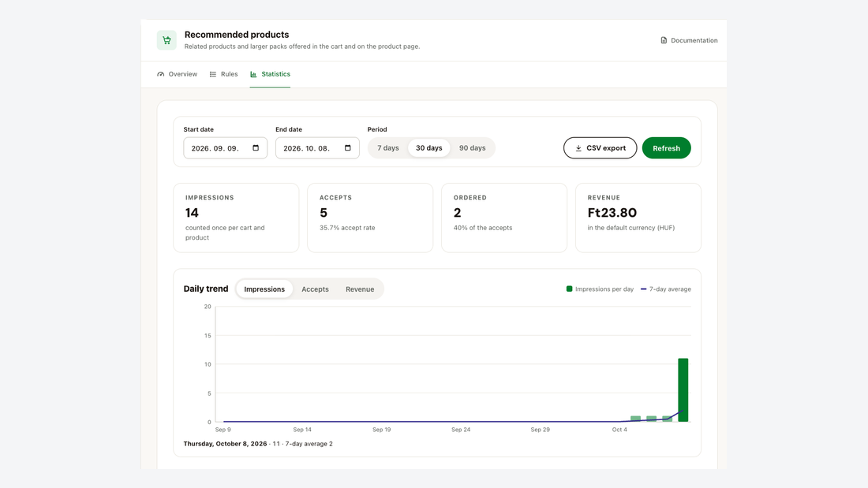
Task: Click the Start date input field
Action: pyautogui.click(x=226, y=147)
